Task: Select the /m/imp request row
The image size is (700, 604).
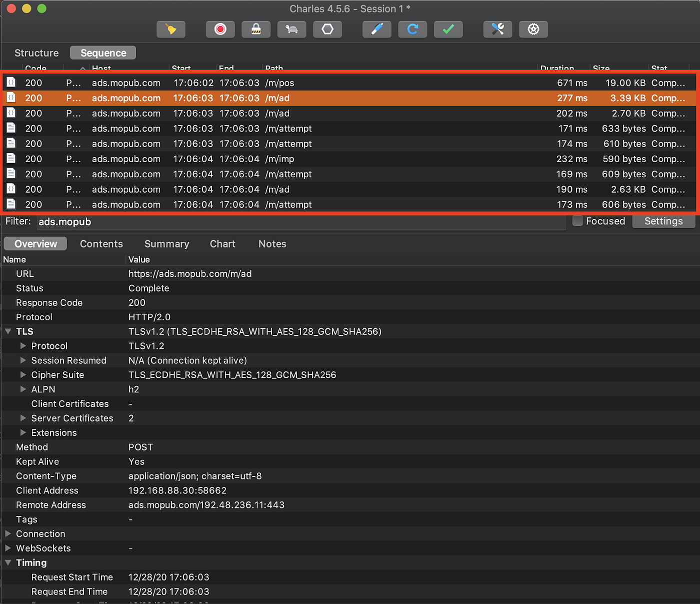Action: tap(349, 159)
